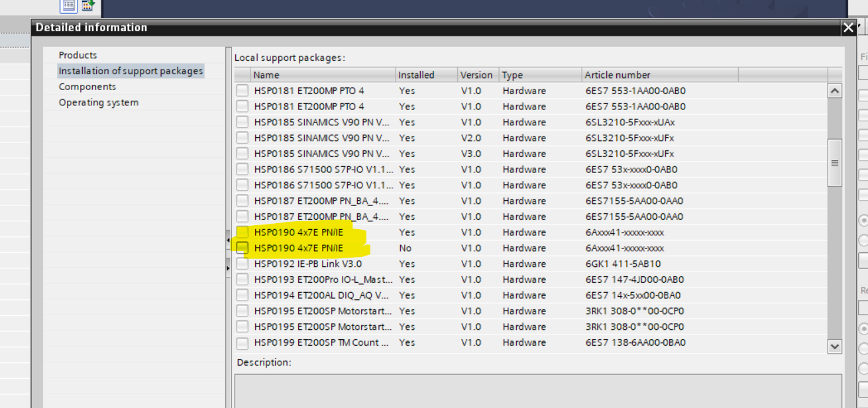Image resolution: width=868 pixels, height=408 pixels.
Task: Enable the HSP0193 ET200Pro IO-L checkbox
Action: (243, 280)
